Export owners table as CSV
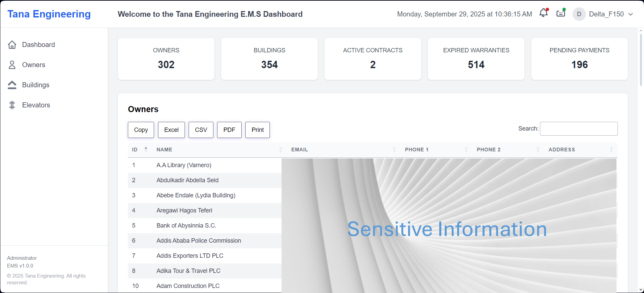 click(201, 130)
